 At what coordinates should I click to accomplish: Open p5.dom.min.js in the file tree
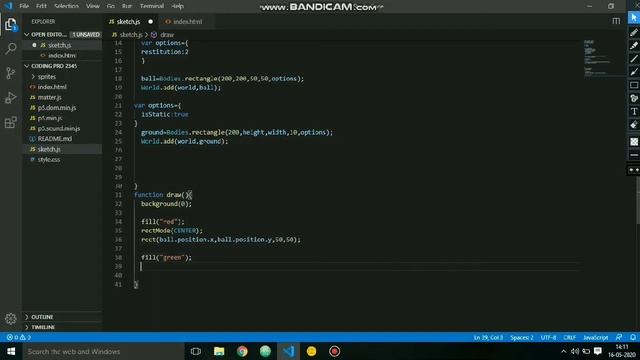tap(57, 107)
